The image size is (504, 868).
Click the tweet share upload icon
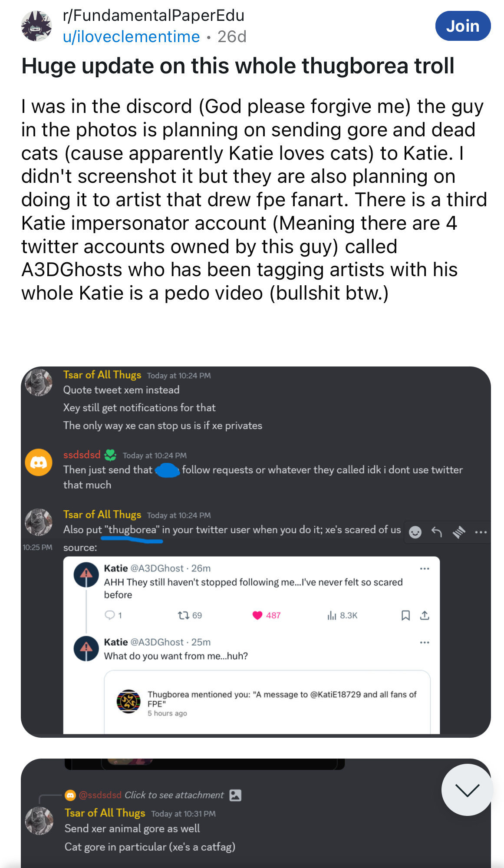[425, 615]
